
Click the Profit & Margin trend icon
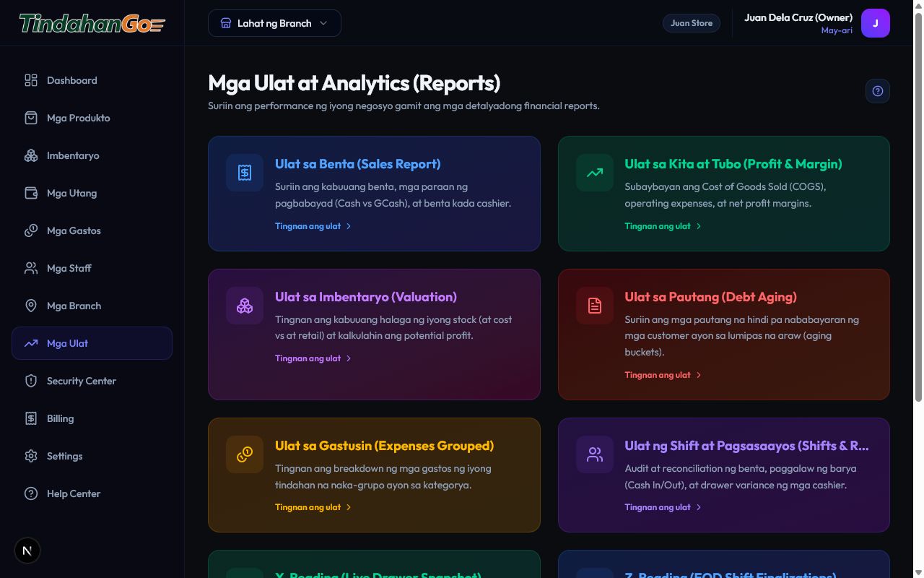pos(595,173)
